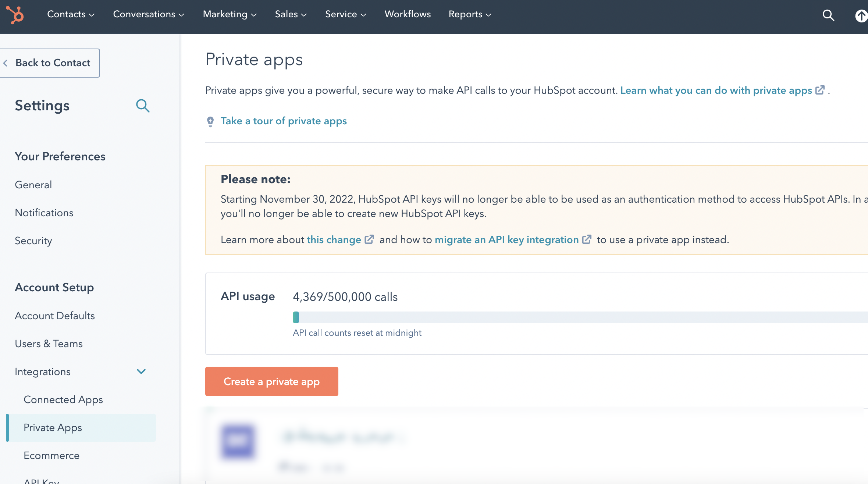Expand the Service dropdown

coord(345,14)
